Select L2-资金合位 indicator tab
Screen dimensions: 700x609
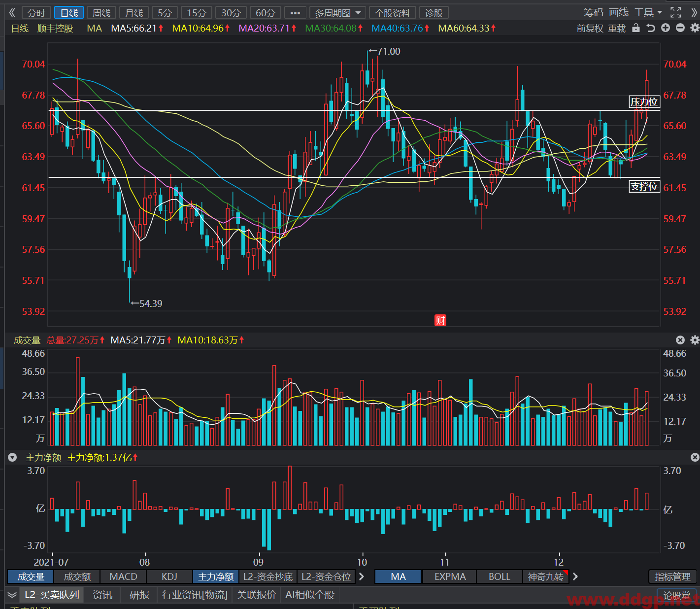click(x=326, y=576)
